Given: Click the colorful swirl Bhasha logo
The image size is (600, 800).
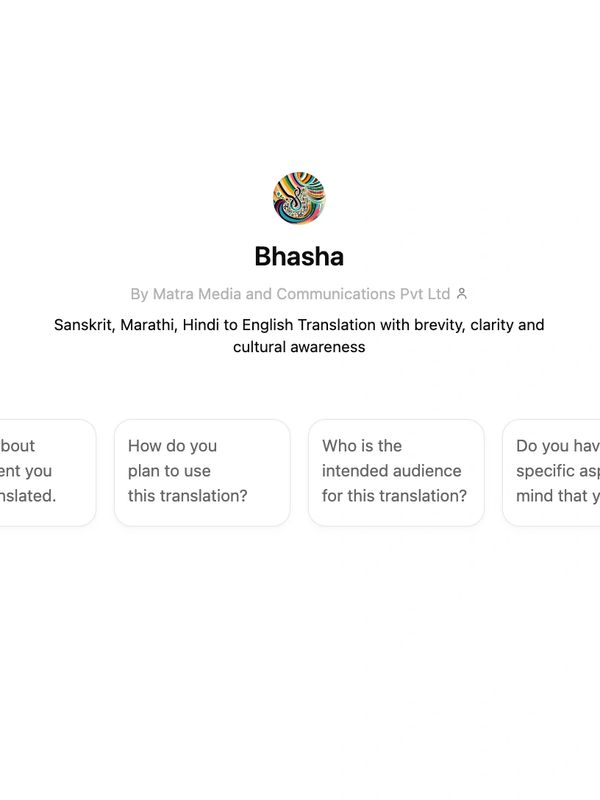Looking at the screenshot, I should click(x=299, y=198).
